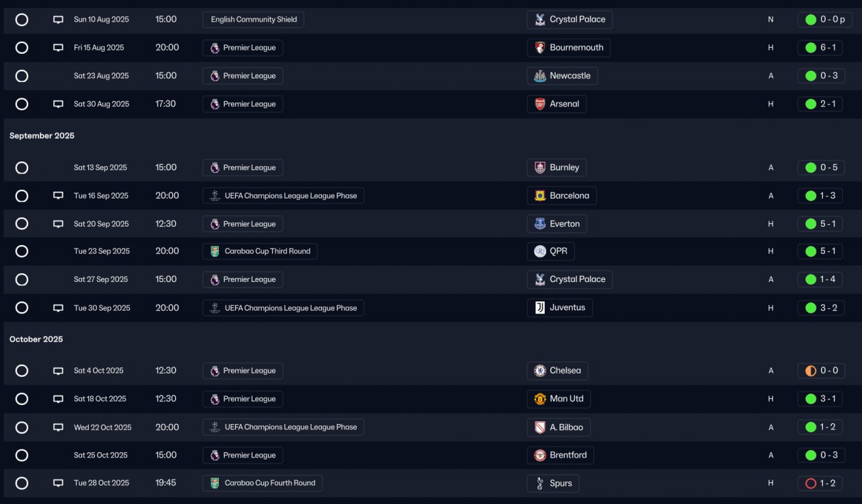Click the TV icon on the Bournemouth fixture row
This screenshot has height=504, width=862.
coord(59,48)
